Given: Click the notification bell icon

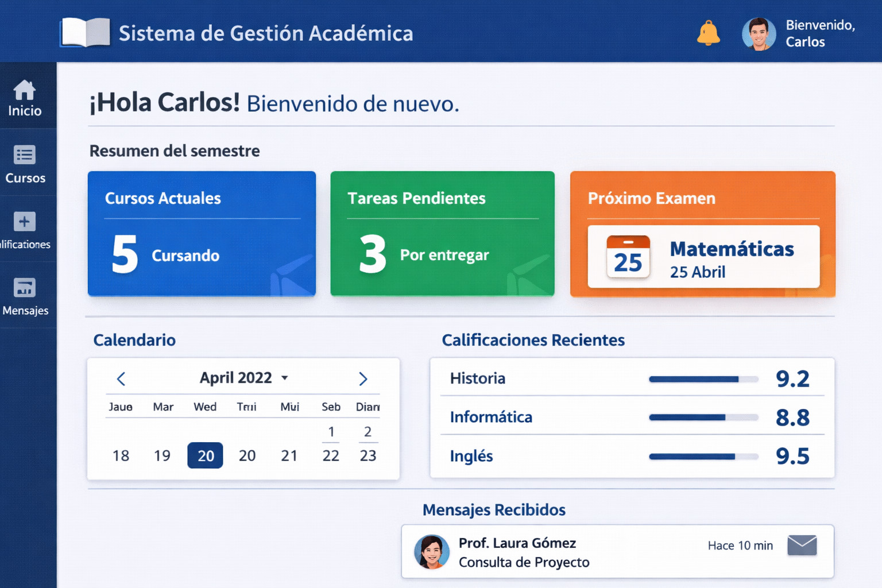Looking at the screenshot, I should pos(708,33).
